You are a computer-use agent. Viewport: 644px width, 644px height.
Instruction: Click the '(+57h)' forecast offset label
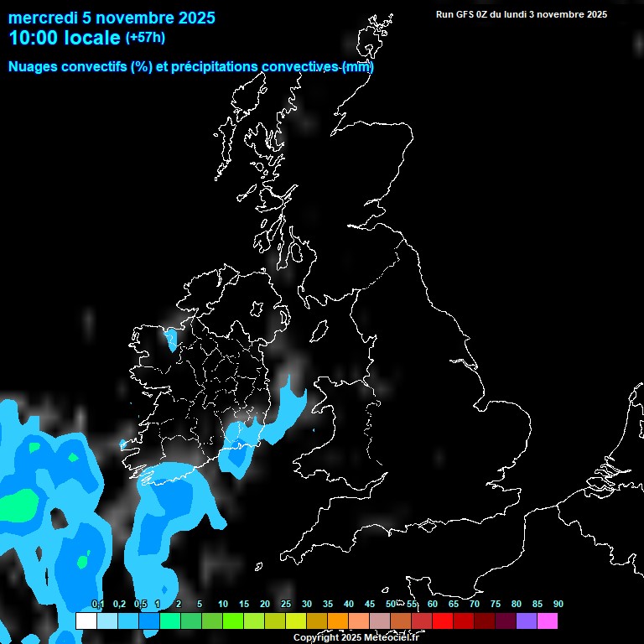[x=145, y=38]
